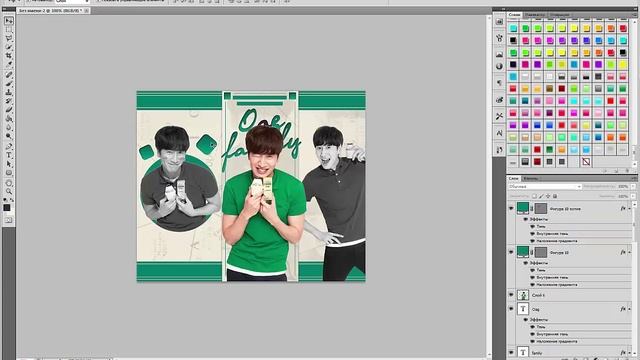Click fx badge on Фигура 10 layer

point(623,252)
